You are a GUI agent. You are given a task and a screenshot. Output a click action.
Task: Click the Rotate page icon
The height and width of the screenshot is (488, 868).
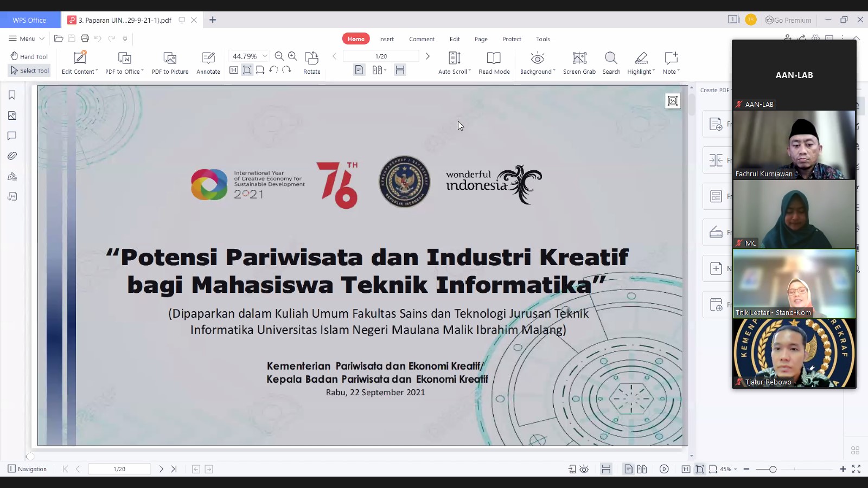click(x=311, y=58)
